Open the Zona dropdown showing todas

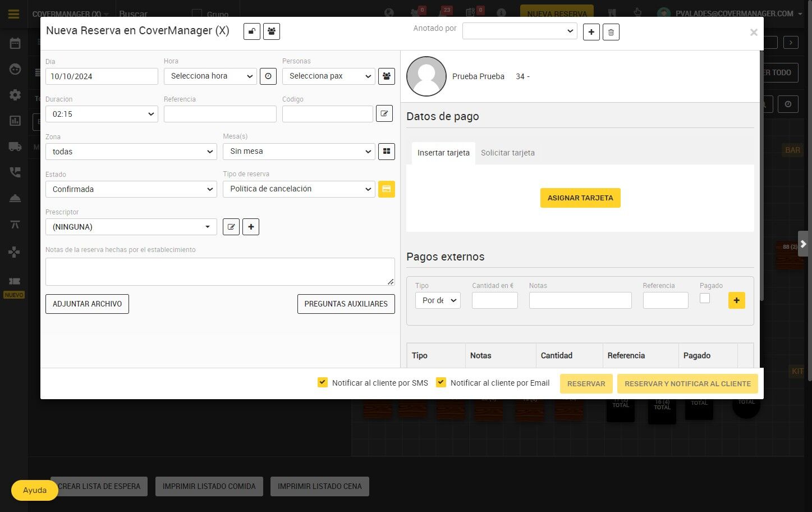131,152
